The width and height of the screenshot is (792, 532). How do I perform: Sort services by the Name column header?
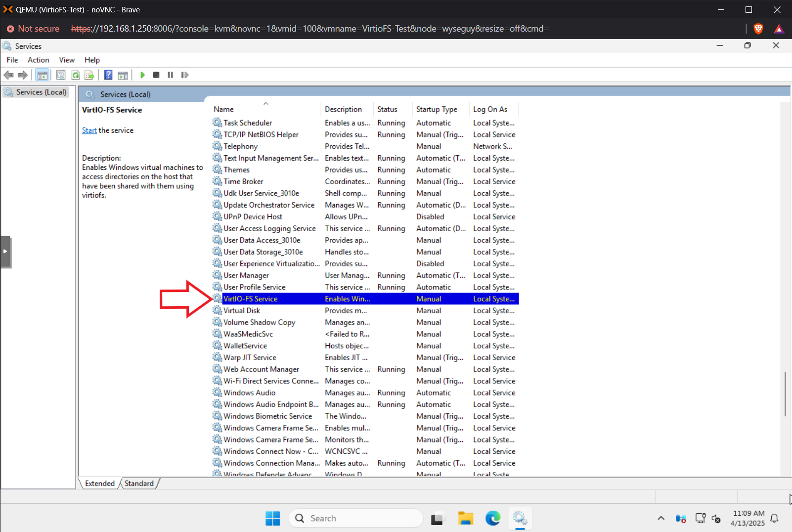266,109
